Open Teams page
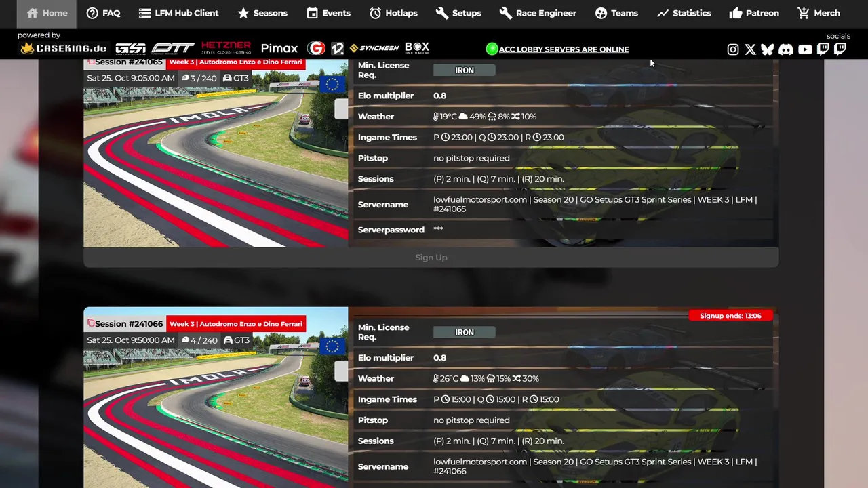This screenshot has width=868, height=488. tap(616, 13)
